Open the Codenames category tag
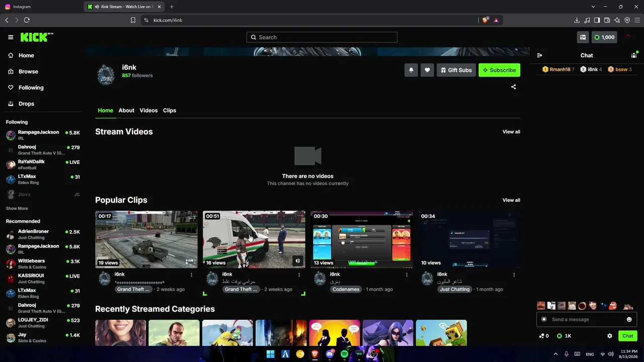Viewport: 644px width, 362px height. coord(346,289)
